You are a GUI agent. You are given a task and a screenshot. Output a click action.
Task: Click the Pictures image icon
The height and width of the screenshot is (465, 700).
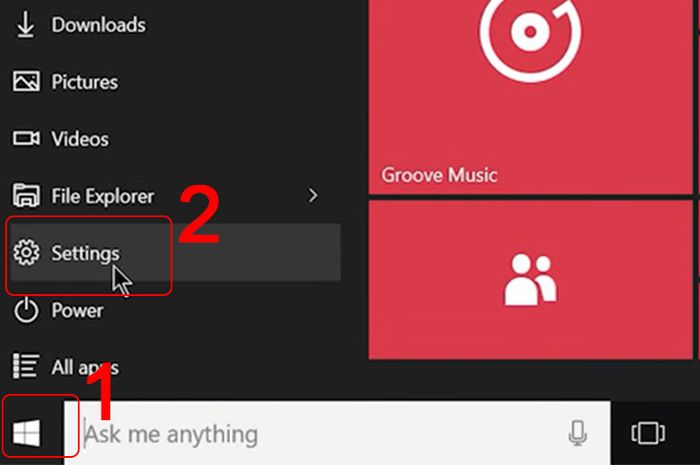point(26,81)
